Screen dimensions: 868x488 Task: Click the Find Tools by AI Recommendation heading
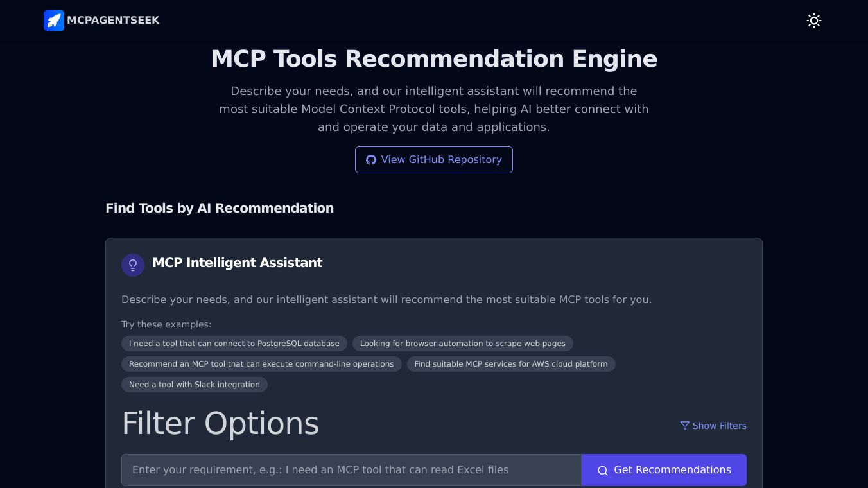click(x=220, y=208)
